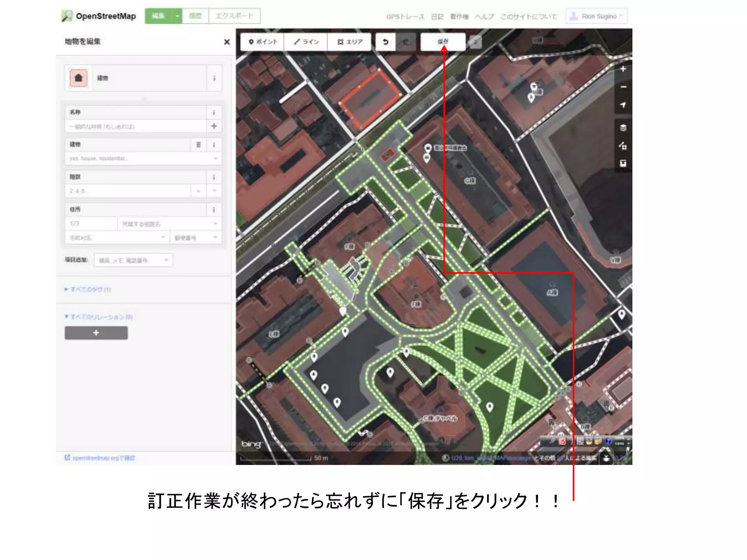This screenshot has height=560, width=747.
Task: Select the エリア area drawing tool
Action: click(x=349, y=42)
